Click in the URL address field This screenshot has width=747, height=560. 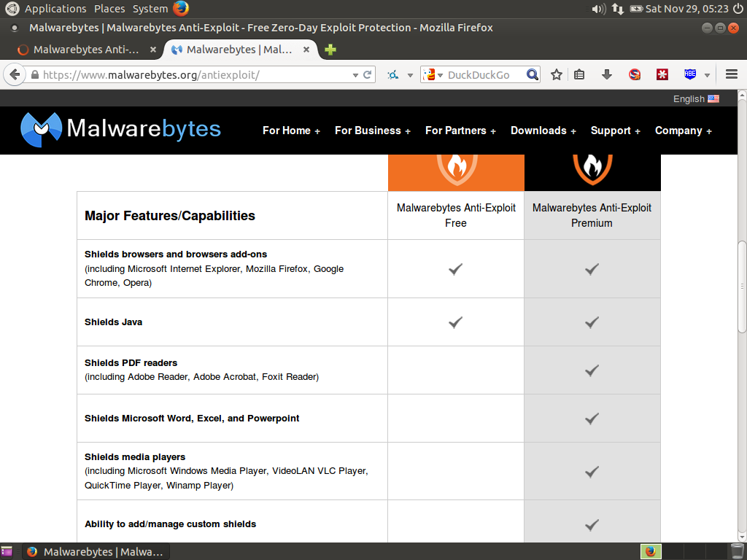(196, 75)
